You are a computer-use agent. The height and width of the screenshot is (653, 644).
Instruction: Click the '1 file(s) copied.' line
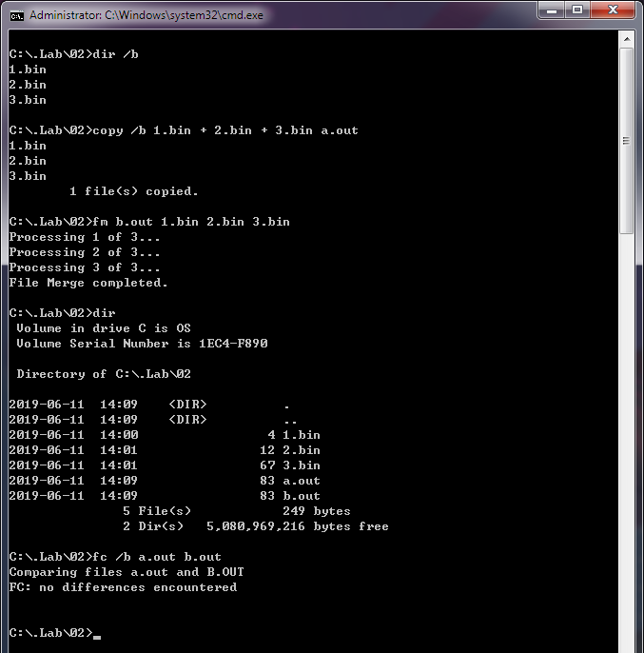click(133, 191)
